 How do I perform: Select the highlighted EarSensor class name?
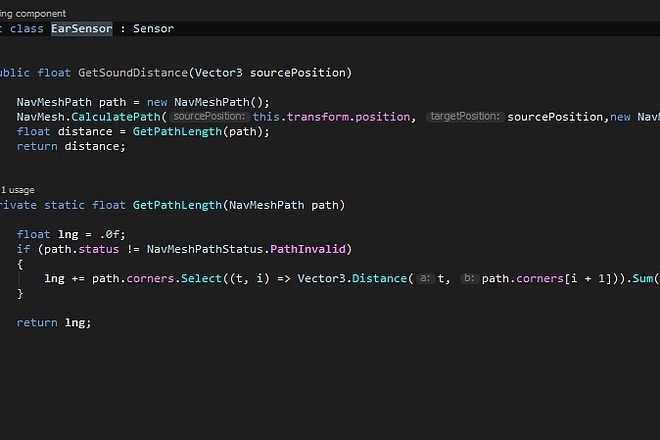(82, 29)
